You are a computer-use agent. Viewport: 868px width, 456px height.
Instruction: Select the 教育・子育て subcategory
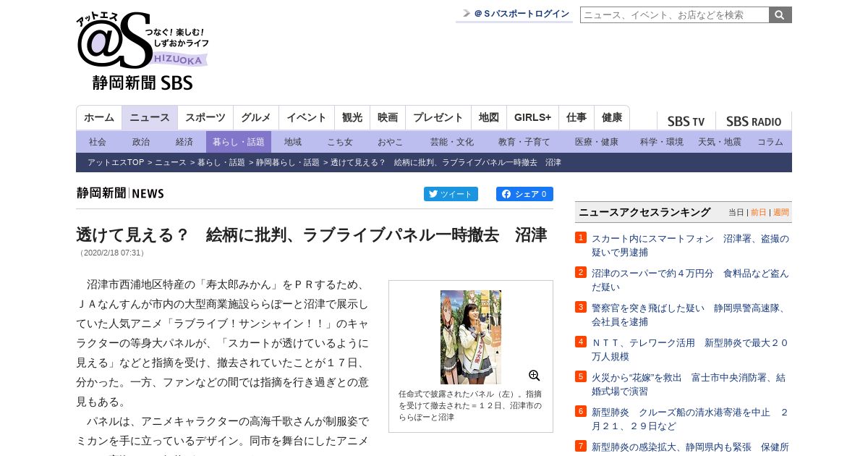coord(524,142)
